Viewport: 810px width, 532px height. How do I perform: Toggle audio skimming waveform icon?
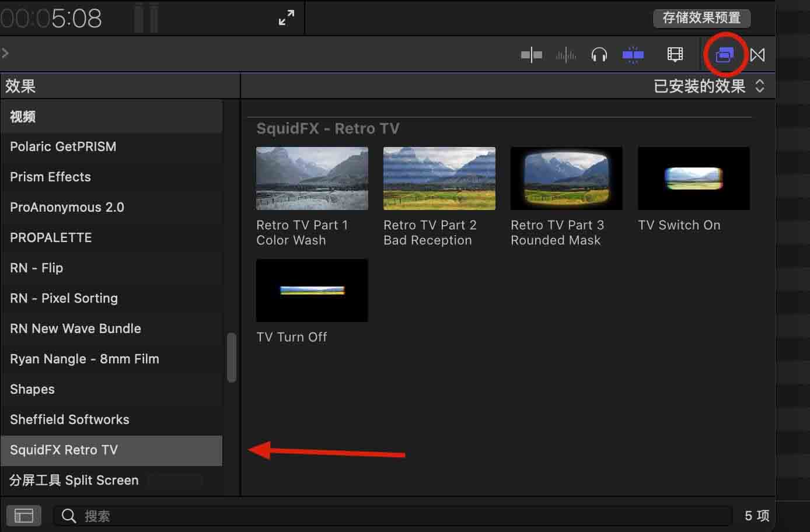coord(565,55)
